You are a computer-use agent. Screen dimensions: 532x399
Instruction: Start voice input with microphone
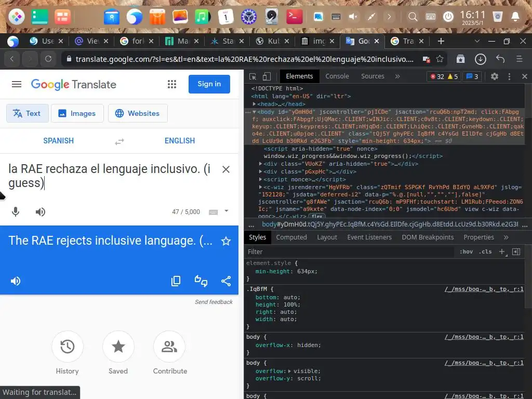pos(16,212)
